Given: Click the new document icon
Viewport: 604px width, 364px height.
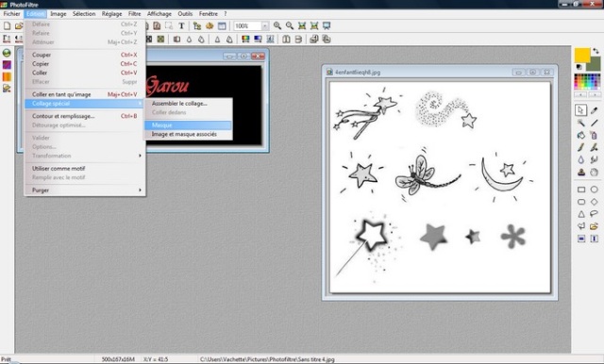Looking at the screenshot, I should (x=7, y=25).
